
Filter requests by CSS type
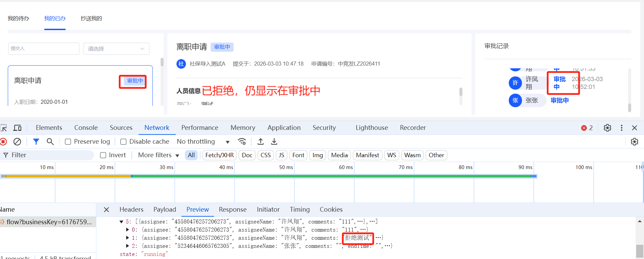[x=266, y=155]
